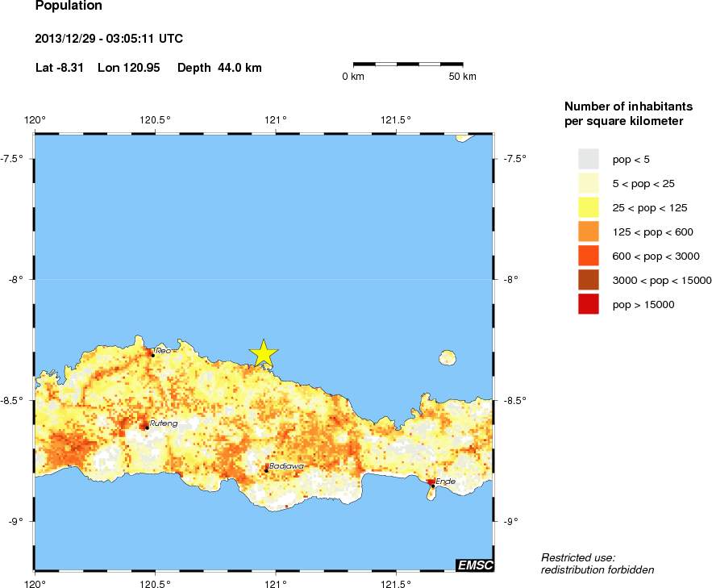The image size is (712, 588).
Task: Click the 'Restricted use' notice text
Action: coord(578,557)
